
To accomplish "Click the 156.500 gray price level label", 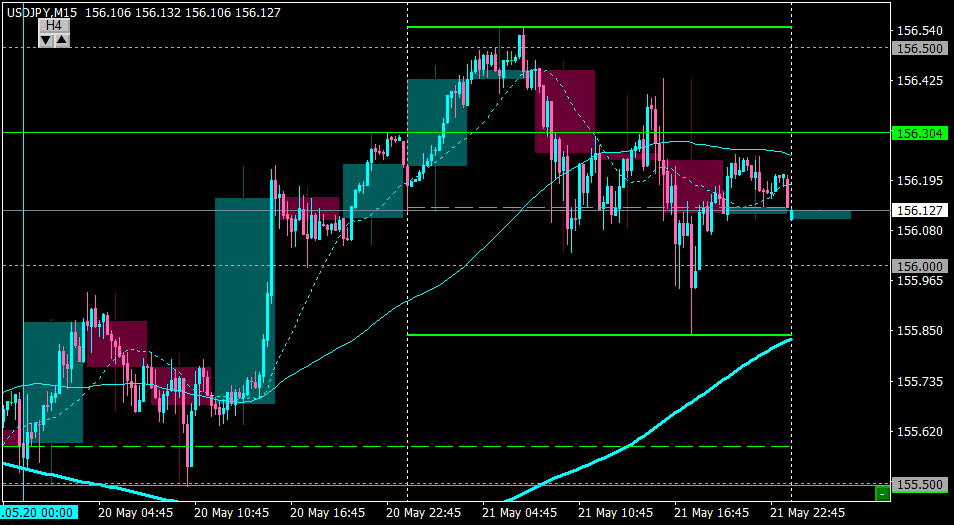I will pyautogui.click(x=919, y=49).
